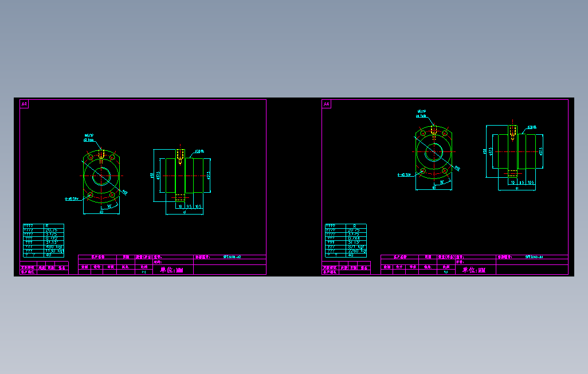Viewport: 588px width, 374px height.
Task: Click the cyan drawing number in the right title block
Action: pos(534,257)
